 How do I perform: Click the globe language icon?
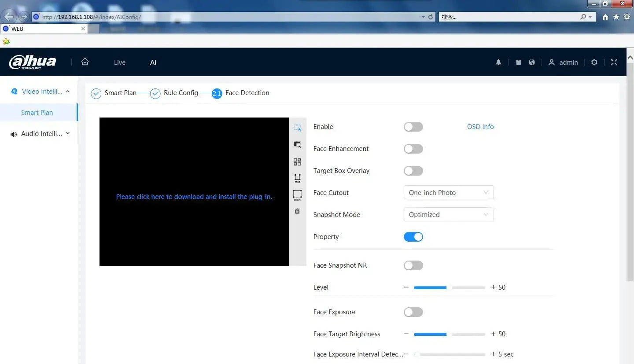532,63
